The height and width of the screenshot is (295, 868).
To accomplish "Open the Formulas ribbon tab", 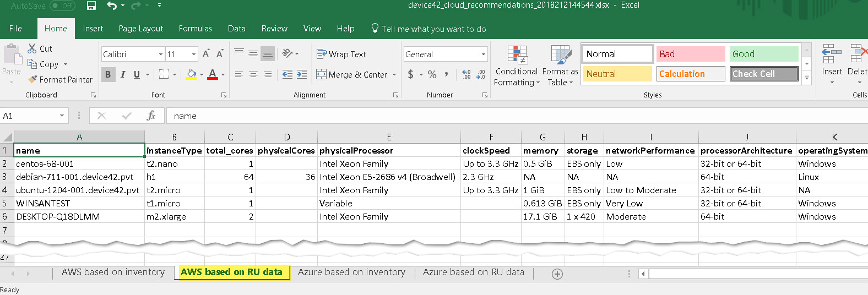I will click(x=196, y=29).
